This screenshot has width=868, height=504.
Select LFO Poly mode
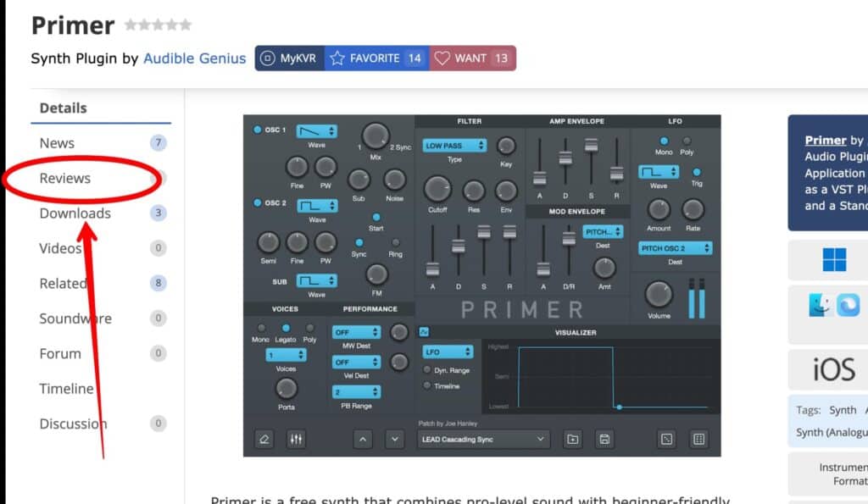687,141
